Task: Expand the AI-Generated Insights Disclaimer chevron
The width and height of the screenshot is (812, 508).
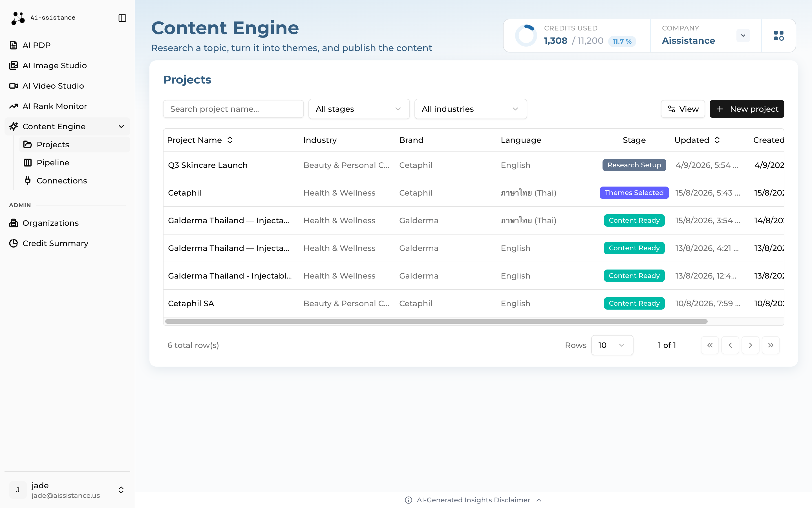Action: (x=539, y=500)
